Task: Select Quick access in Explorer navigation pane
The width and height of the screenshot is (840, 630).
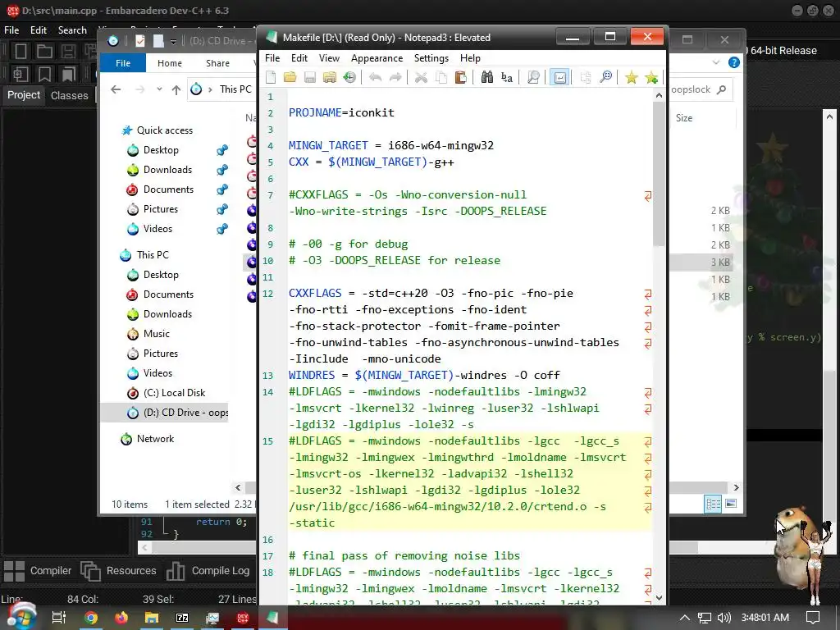Action: pos(164,130)
